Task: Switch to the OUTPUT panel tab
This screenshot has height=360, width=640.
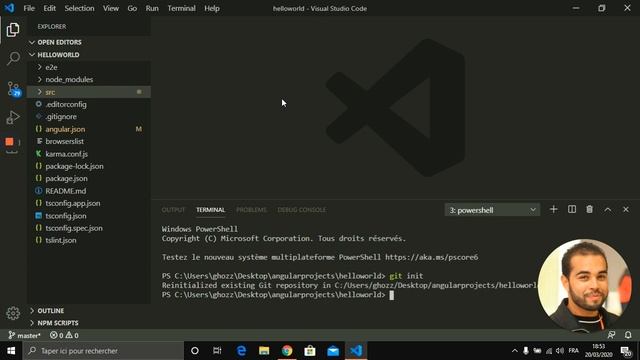Action: coord(173,210)
